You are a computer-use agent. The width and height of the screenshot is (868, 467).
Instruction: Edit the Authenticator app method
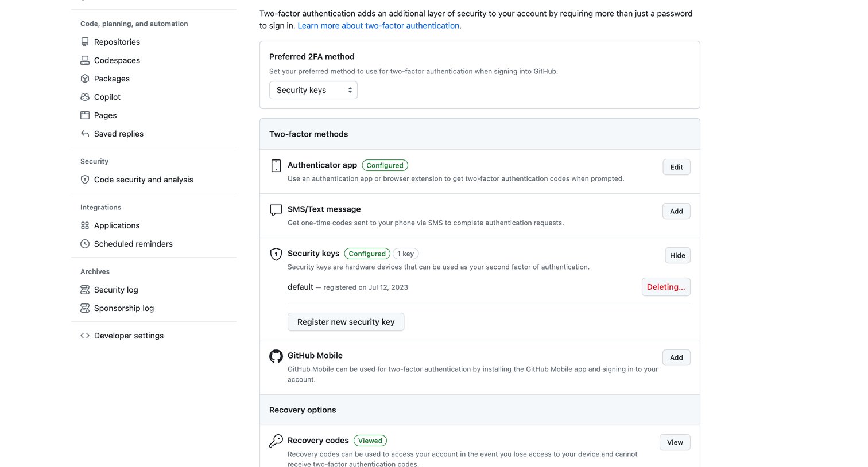tap(676, 167)
